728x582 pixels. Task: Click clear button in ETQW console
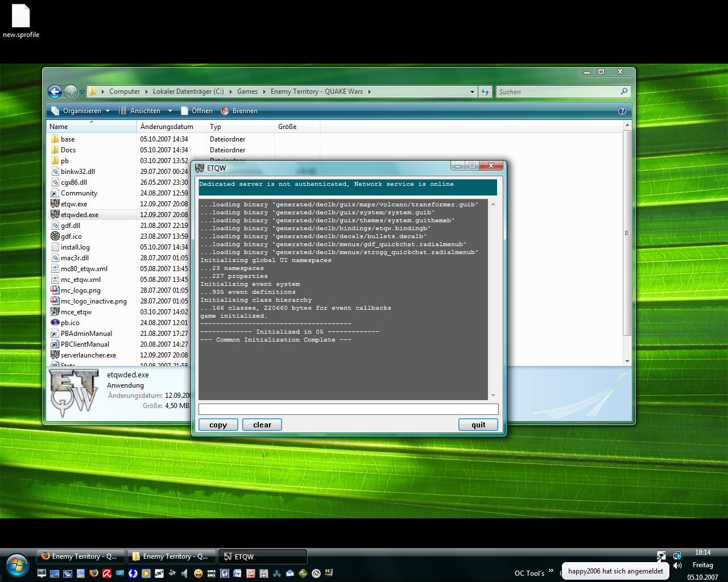pyautogui.click(x=262, y=425)
